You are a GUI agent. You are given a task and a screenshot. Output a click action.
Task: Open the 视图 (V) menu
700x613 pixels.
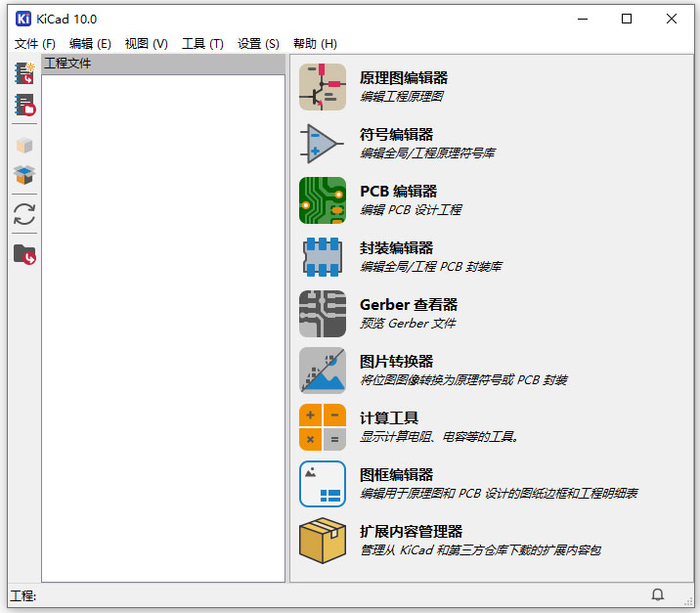pyautogui.click(x=146, y=44)
